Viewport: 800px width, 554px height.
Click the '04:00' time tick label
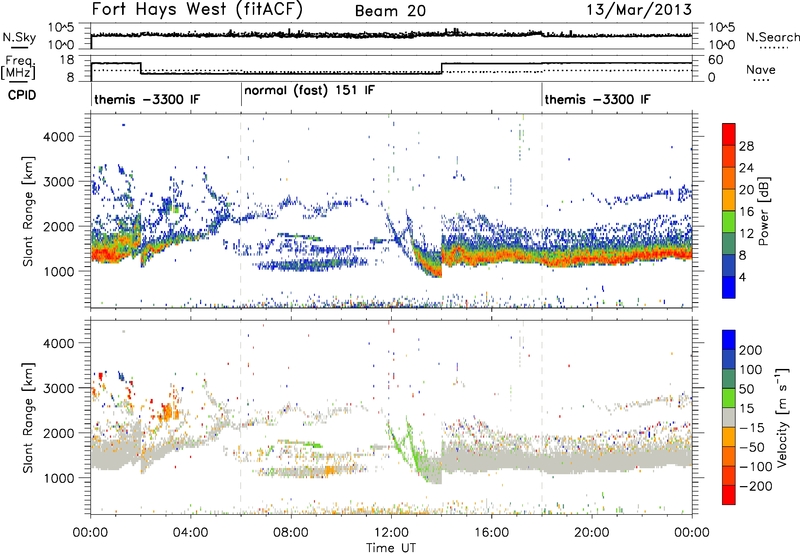190,533
